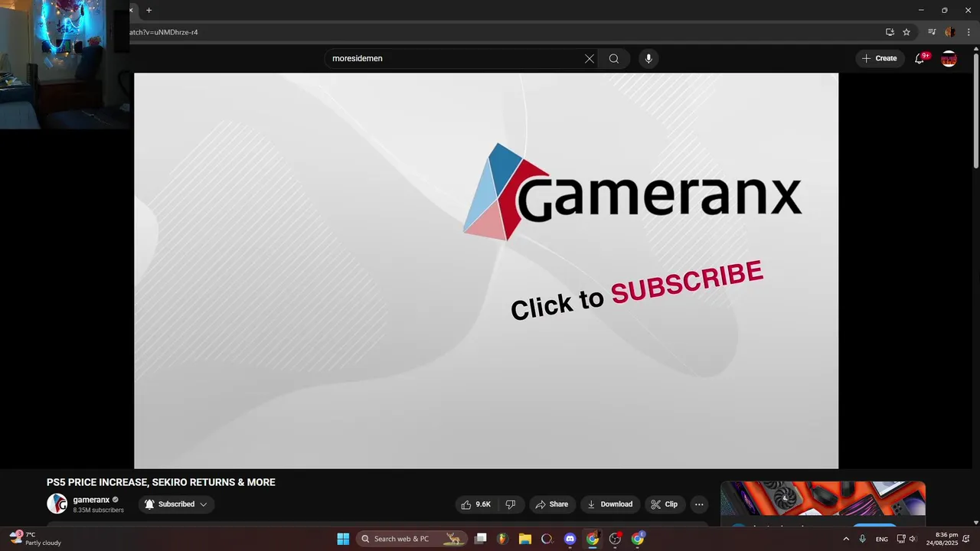Open the gameranx channel name link

[91, 500]
